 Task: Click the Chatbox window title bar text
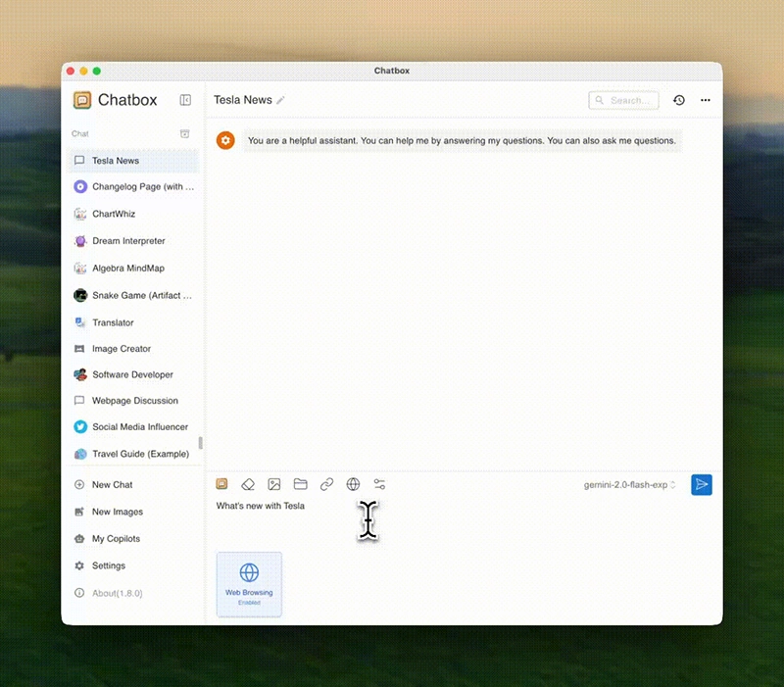point(391,71)
